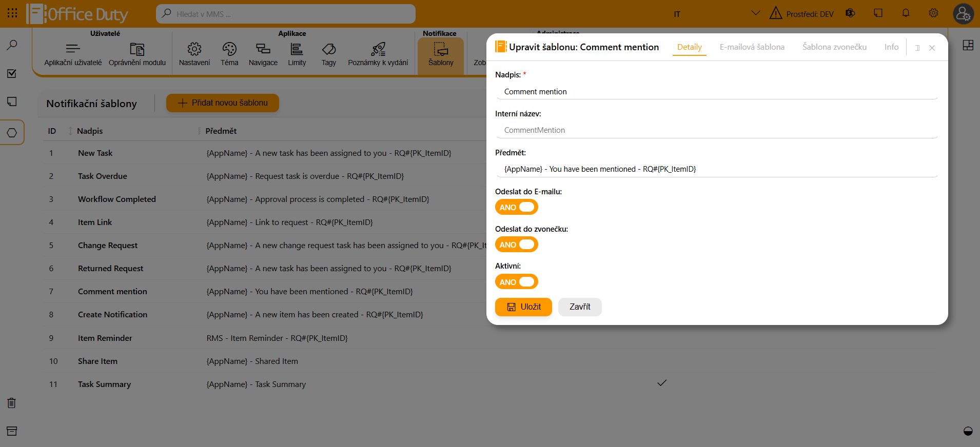Click the checkmark in Task Summary row
Viewport: 980px width, 447px height.
662,383
